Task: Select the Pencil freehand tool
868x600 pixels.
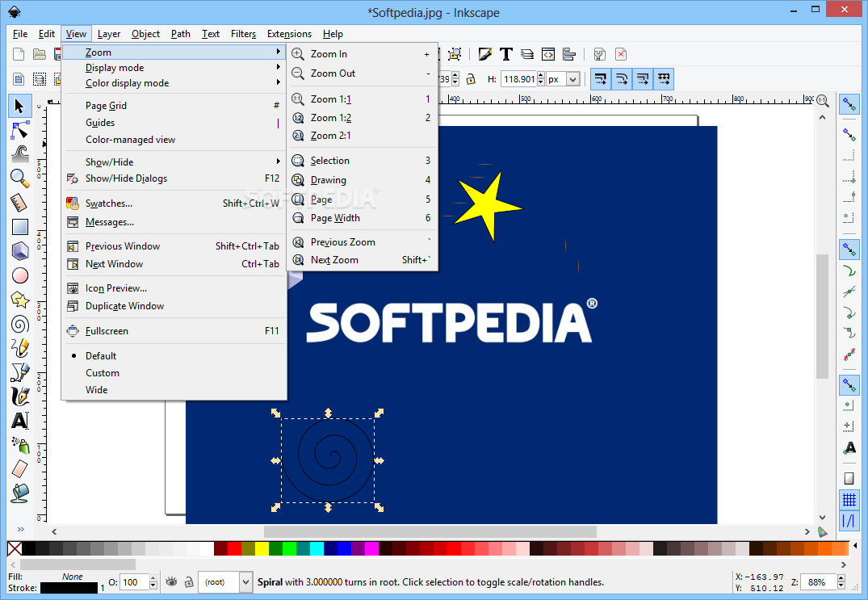Action: tap(20, 348)
